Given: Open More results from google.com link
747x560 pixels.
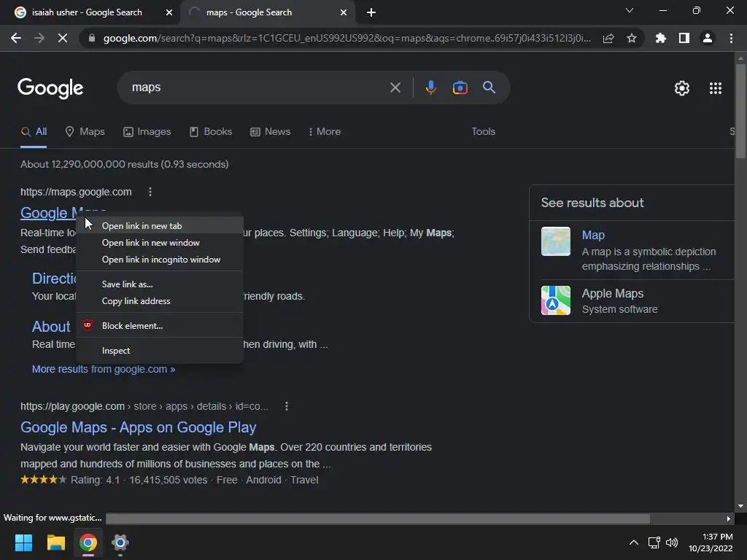Looking at the screenshot, I should tap(104, 369).
